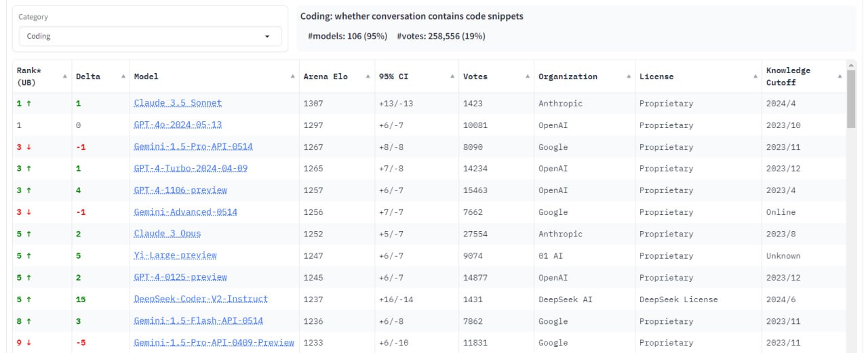Screen dimensions: 868x353
Task: Click sort arrows in Delta column header
Action: coord(123,77)
